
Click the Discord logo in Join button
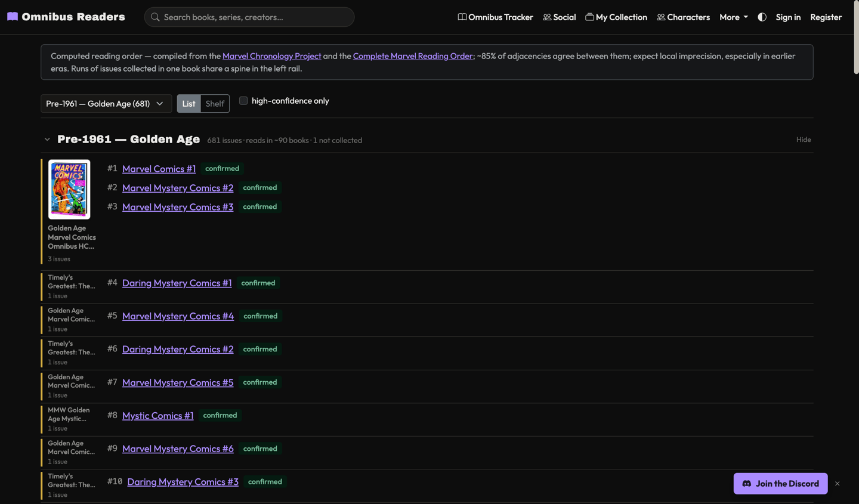click(747, 484)
